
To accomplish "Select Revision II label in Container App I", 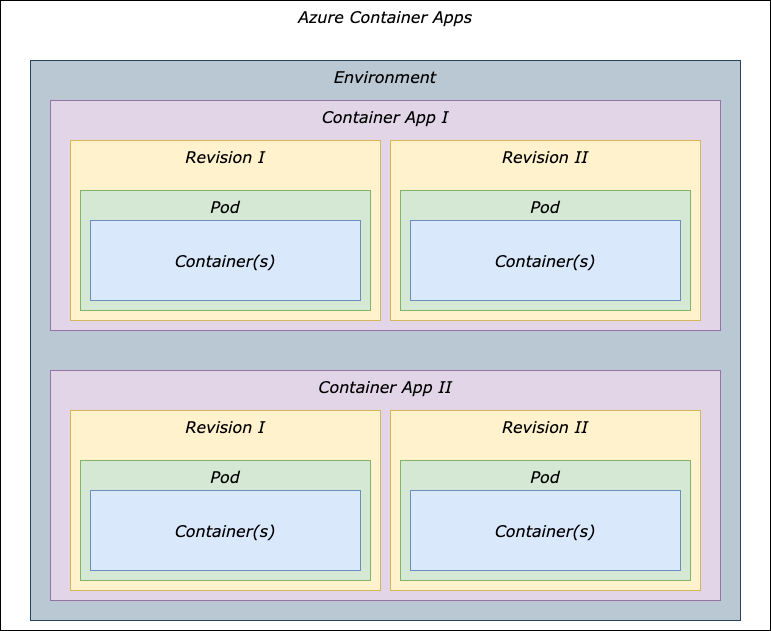I will coord(545,158).
